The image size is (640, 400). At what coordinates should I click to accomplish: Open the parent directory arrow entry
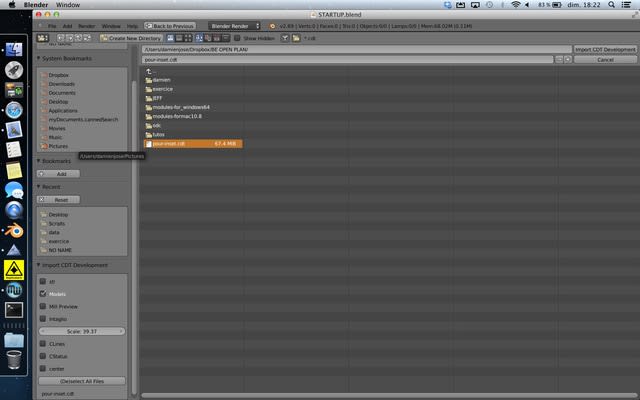[x=149, y=71]
